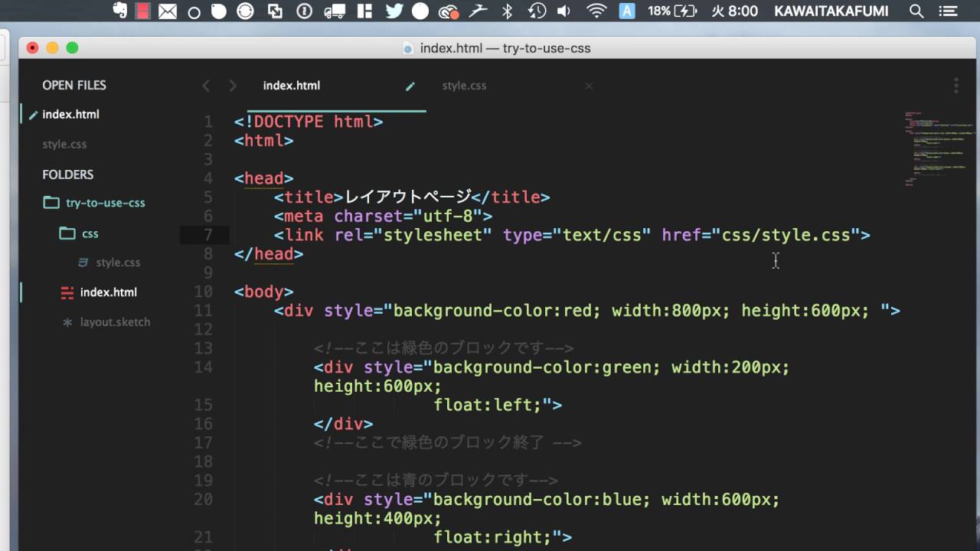Open the Creative Cloud menu bar icon
This screenshot has height=551, width=980.
pos(448,11)
